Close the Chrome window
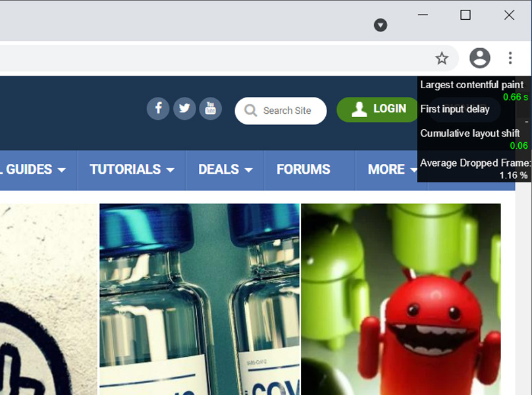The width and height of the screenshot is (532, 395). (x=509, y=15)
